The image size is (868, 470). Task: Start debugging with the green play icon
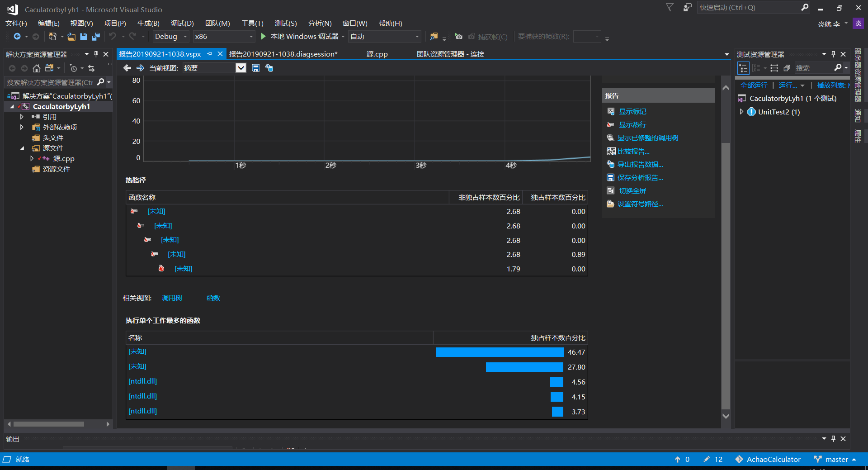(263, 36)
